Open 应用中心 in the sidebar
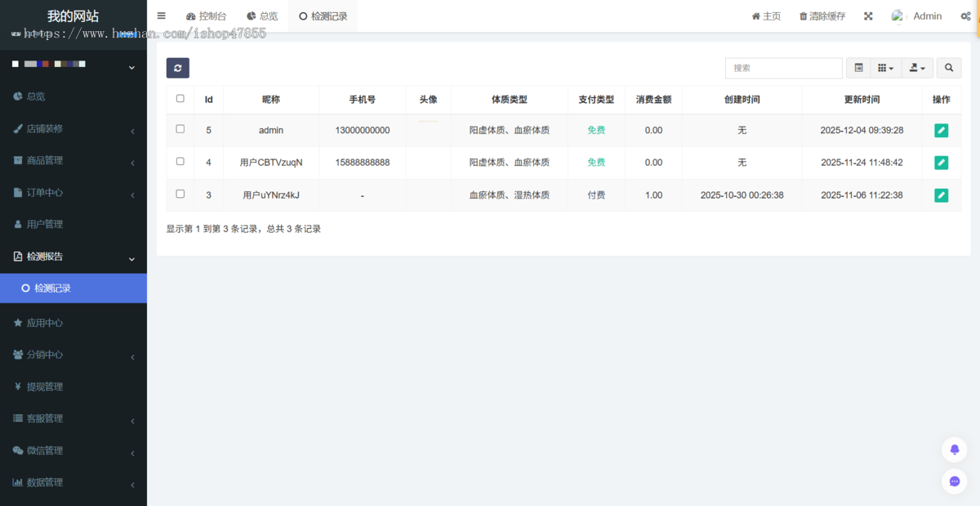Image resolution: width=980 pixels, height=506 pixels. [73, 323]
